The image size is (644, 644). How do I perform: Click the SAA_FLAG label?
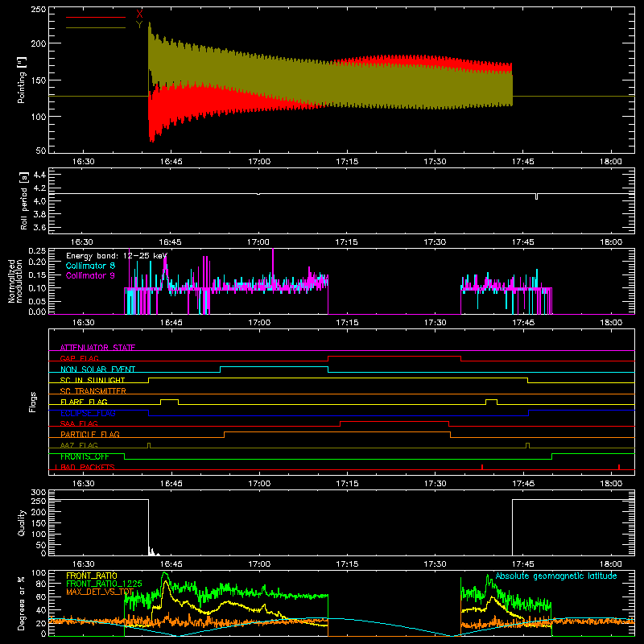[79, 423]
